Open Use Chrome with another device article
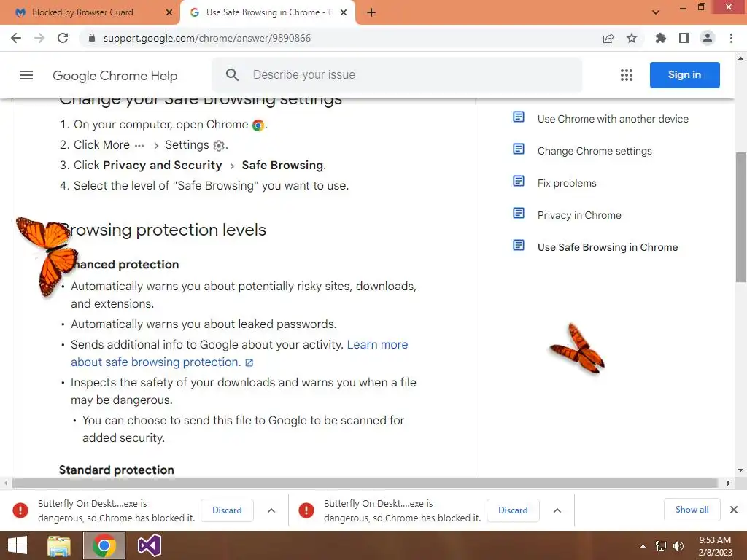747x560 pixels. tap(613, 119)
